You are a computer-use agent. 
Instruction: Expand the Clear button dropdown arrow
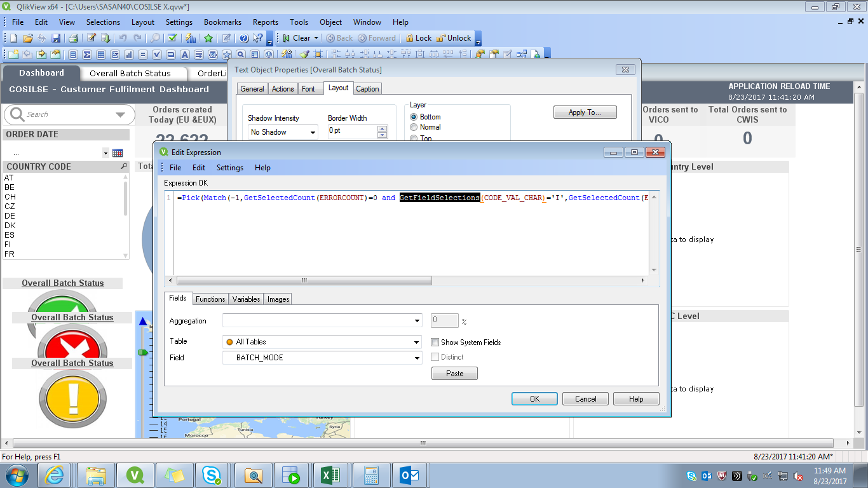[316, 38]
